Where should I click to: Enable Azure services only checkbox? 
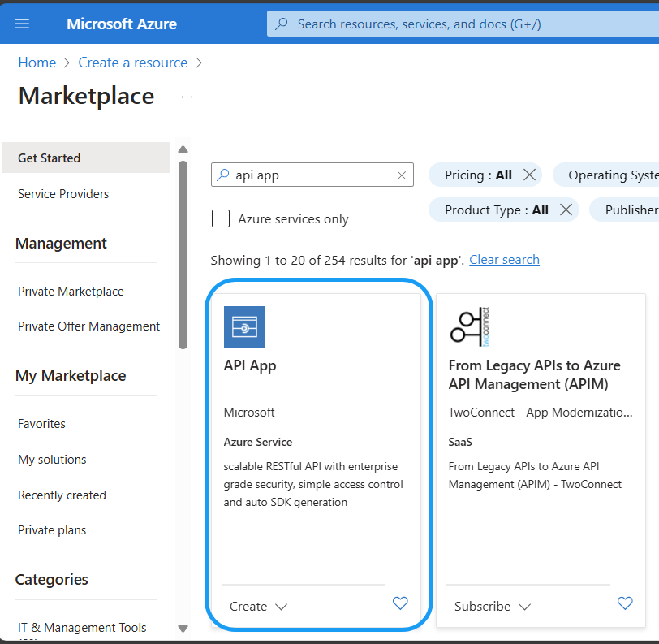[x=221, y=218]
